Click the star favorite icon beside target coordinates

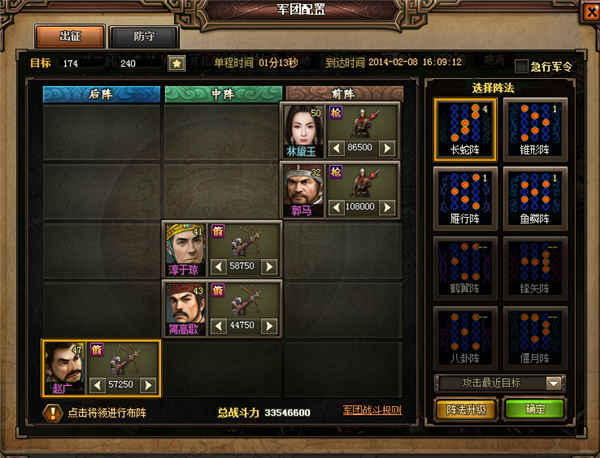[177, 64]
